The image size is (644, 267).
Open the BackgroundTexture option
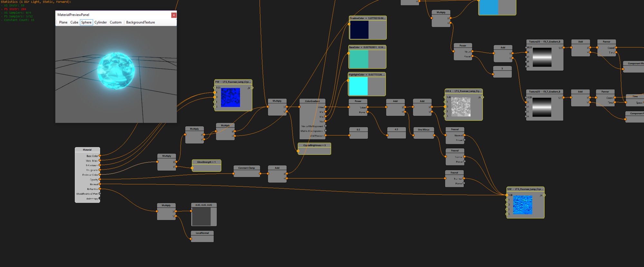[140, 23]
